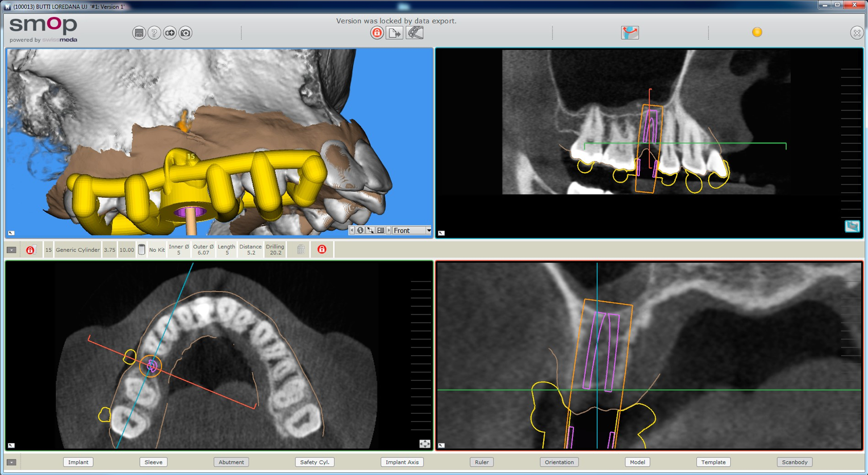Click the previous view arrow in 3D view toolbar
This screenshot has width=868, height=475.
352,230
